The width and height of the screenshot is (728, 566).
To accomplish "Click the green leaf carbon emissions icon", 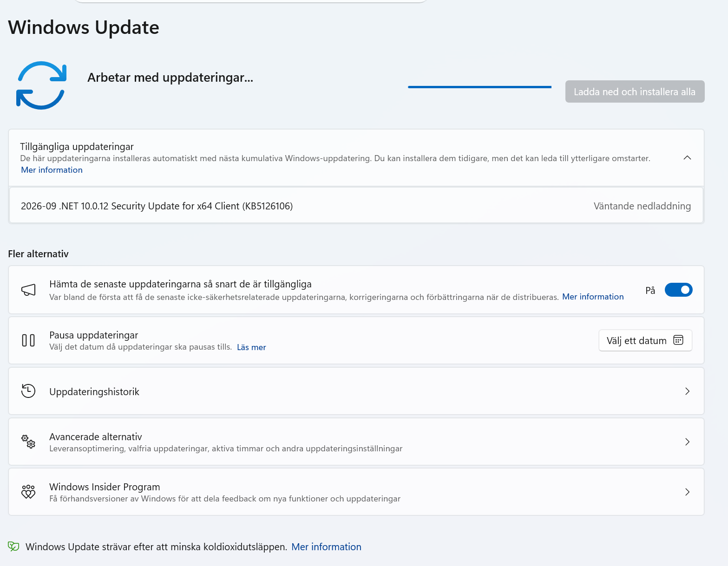I will pyautogui.click(x=13, y=546).
